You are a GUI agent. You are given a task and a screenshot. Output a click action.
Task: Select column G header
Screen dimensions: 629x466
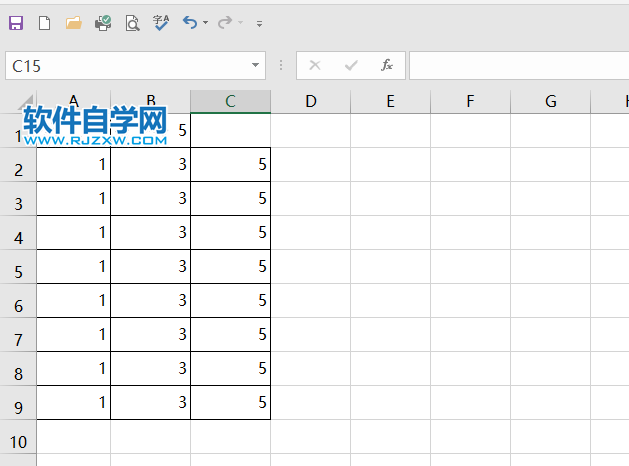[550, 101]
